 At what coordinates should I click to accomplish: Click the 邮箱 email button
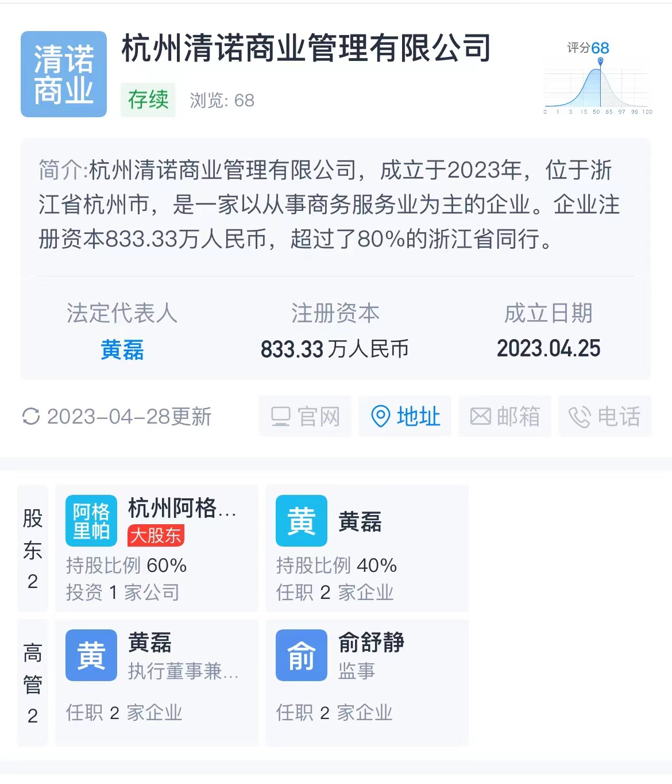click(x=505, y=416)
